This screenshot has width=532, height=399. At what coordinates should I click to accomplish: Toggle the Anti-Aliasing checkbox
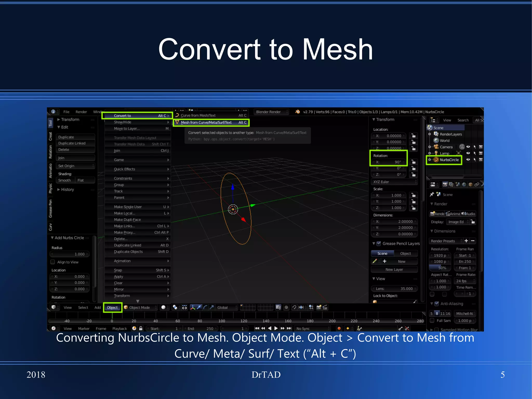pyautogui.click(x=437, y=304)
